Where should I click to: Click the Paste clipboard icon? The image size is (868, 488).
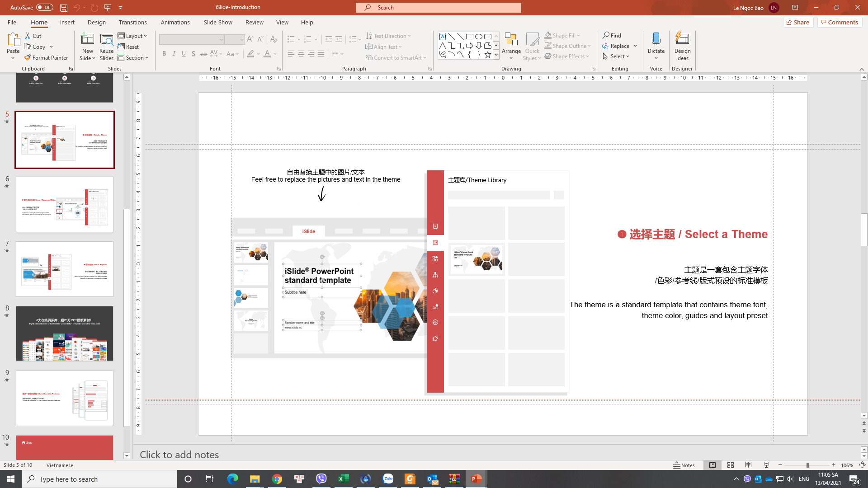tap(13, 40)
